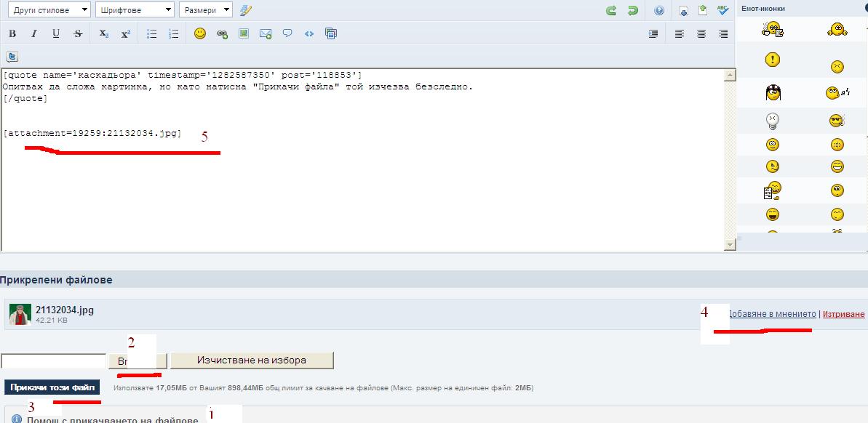This screenshot has width=868, height=423.
Task: Toggle bold formatting in the editor
Action: click(x=12, y=33)
